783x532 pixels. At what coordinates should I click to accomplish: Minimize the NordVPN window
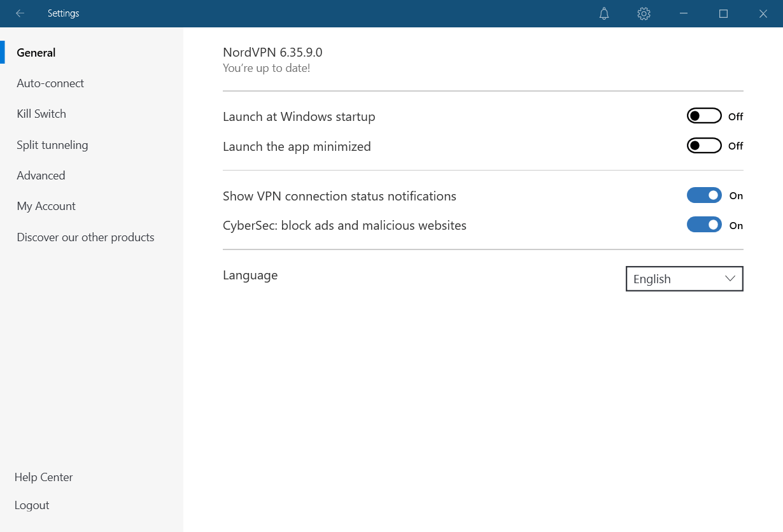[684, 13]
